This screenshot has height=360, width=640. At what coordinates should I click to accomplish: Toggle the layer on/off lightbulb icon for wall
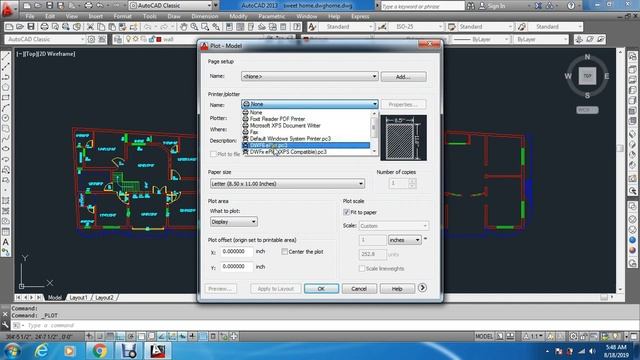(x=128, y=39)
